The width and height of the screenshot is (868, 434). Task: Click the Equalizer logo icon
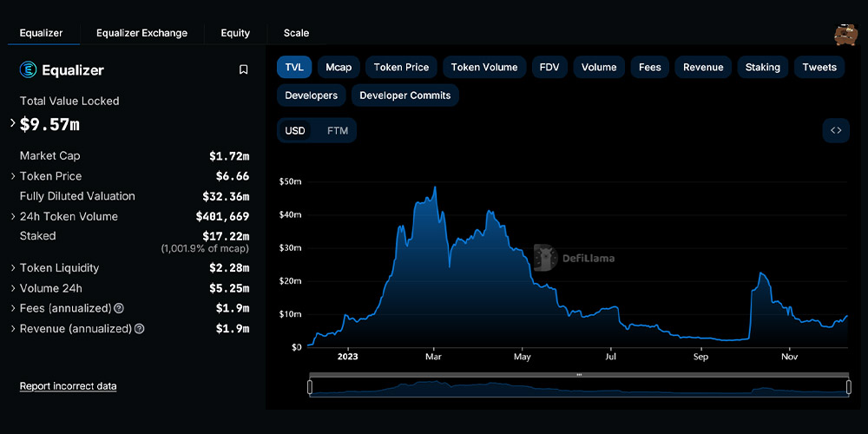29,69
